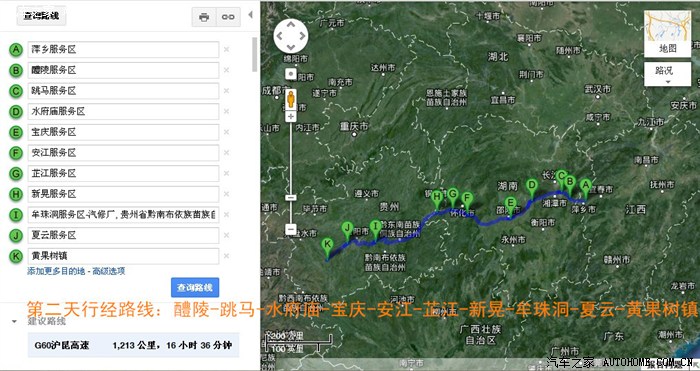This screenshot has width=700, height=371.
Task: Click map marker A near 萍乡市
Action: tap(585, 189)
